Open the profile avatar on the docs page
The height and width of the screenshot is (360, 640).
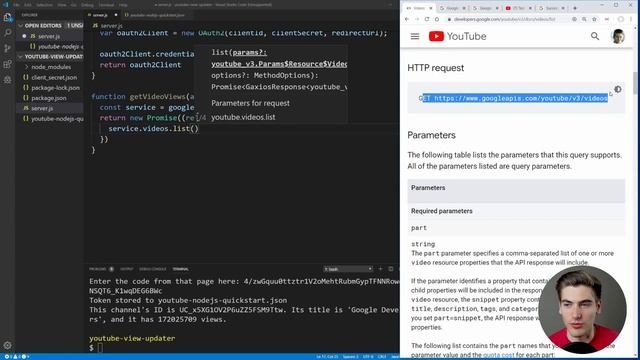618,36
